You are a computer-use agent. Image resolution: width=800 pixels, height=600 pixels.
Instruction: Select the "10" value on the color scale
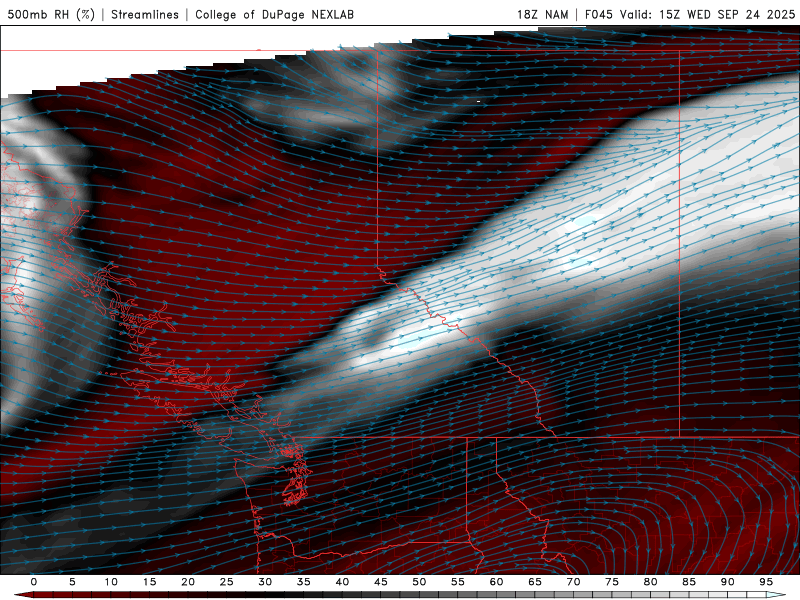[111, 582]
